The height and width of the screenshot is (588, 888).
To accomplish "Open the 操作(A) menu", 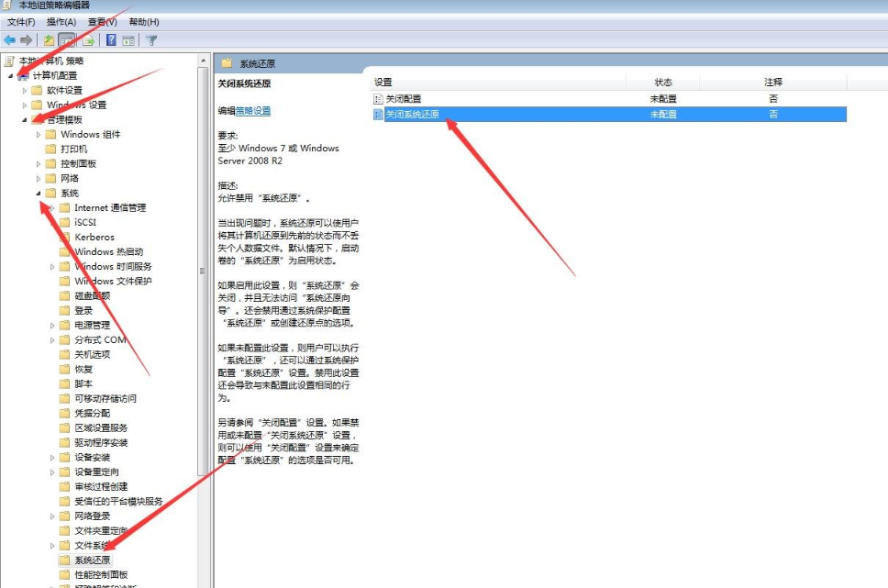I will point(61,22).
